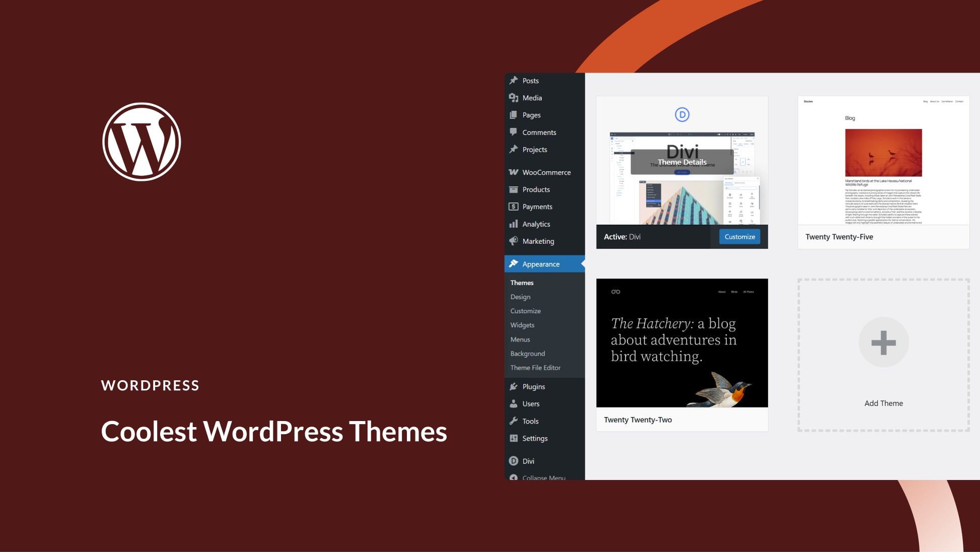Switch to the Theme File Editor
The height and width of the screenshot is (552, 980).
pos(535,368)
